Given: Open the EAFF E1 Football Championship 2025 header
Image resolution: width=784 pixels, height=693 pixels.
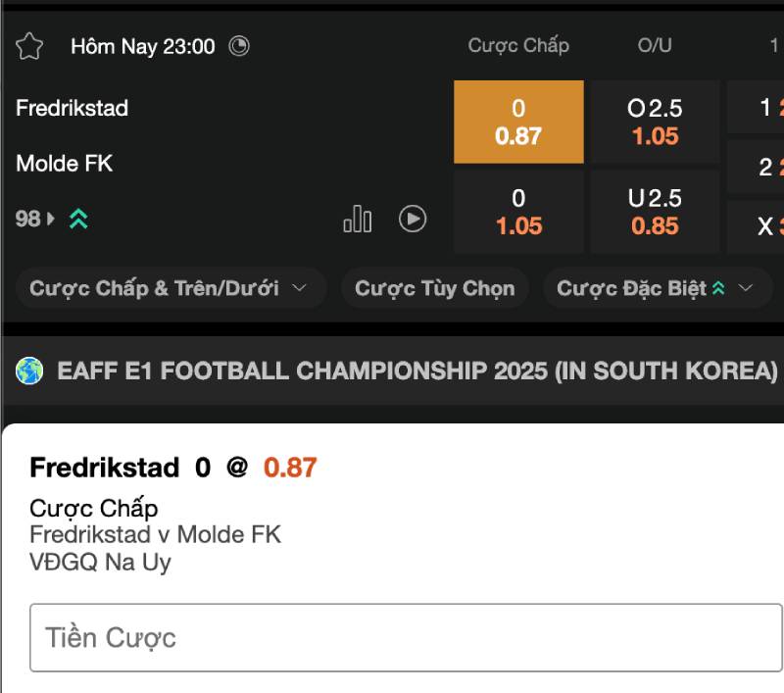Looking at the screenshot, I should click(417, 371).
